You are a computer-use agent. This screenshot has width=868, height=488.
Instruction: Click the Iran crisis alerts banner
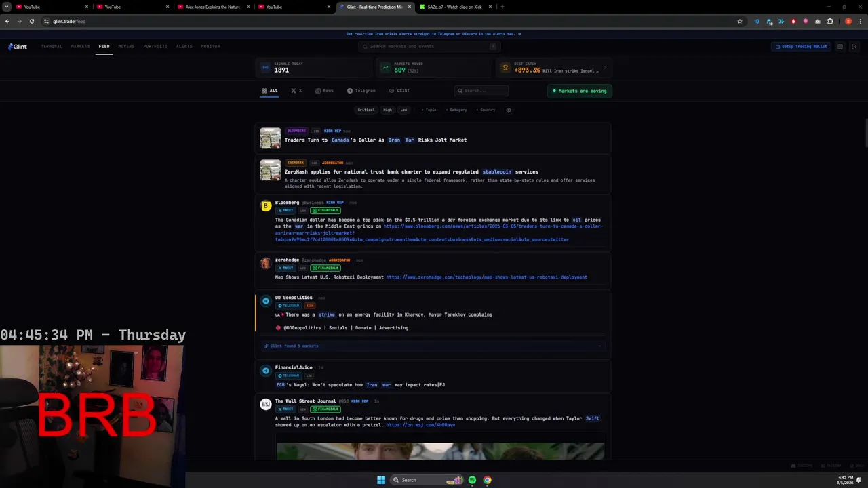(433, 34)
